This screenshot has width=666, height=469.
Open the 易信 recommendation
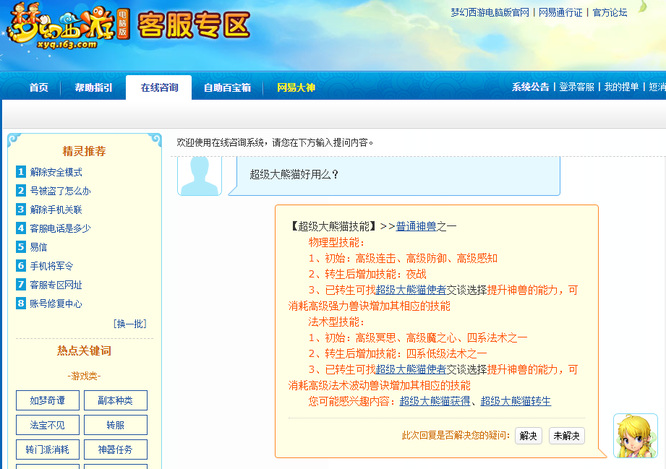38,247
